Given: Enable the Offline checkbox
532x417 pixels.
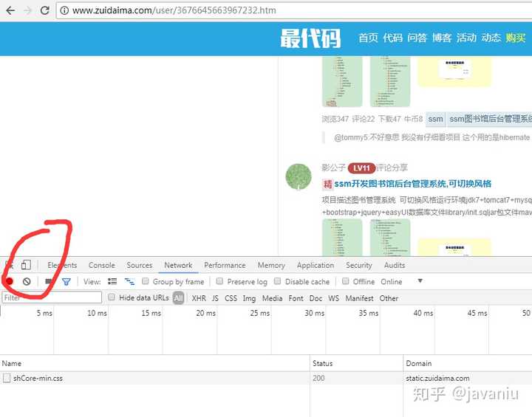Looking at the screenshot, I should click(345, 281).
